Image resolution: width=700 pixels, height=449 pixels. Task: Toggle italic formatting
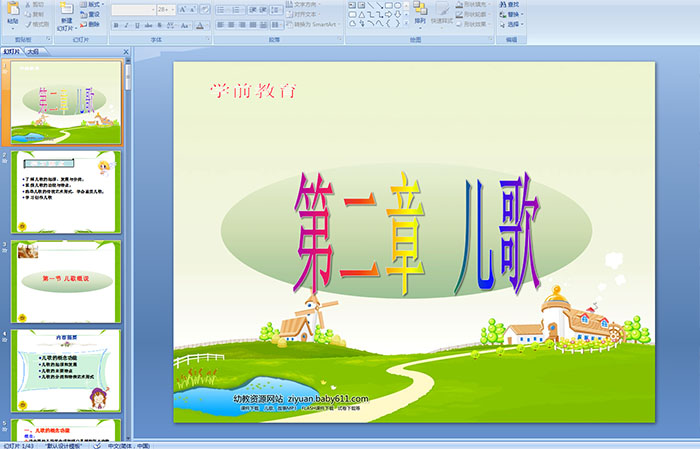127,25
